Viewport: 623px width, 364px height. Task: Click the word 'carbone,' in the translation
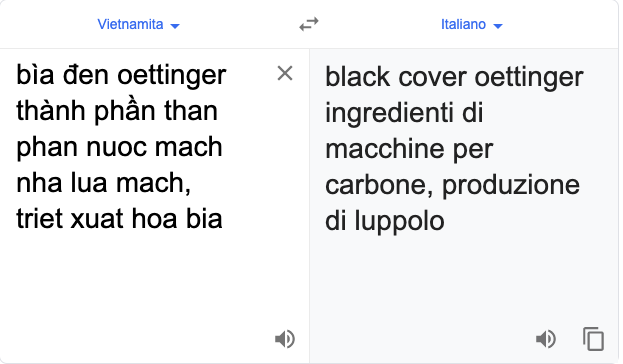pyautogui.click(x=379, y=185)
